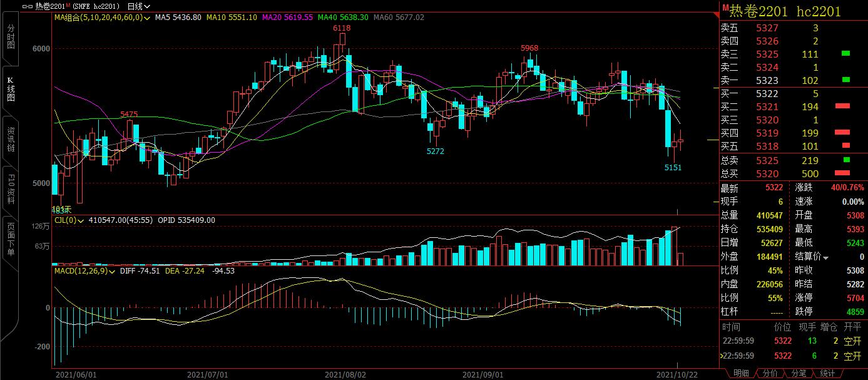Click the red M marker by hc2201 header
Image resolution: width=868 pixels, height=380 pixels.
click(725, 8)
